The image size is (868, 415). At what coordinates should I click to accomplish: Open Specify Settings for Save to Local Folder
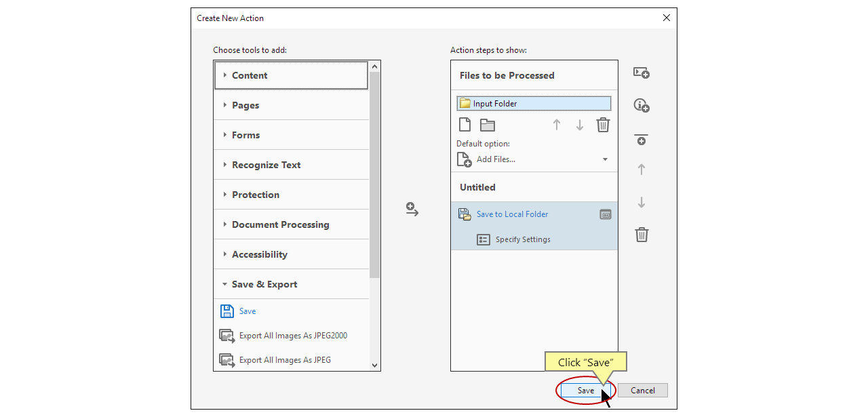[x=522, y=239]
